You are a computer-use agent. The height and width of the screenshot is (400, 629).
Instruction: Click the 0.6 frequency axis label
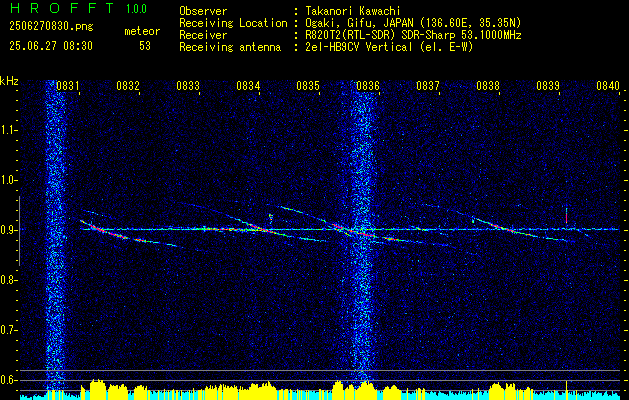(9, 380)
